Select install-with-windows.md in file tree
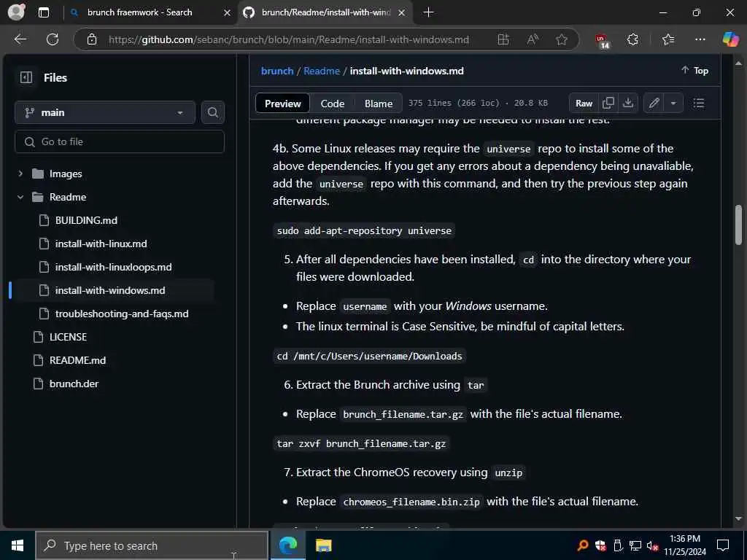The width and height of the screenshot is (747, 560). point(112,290)
